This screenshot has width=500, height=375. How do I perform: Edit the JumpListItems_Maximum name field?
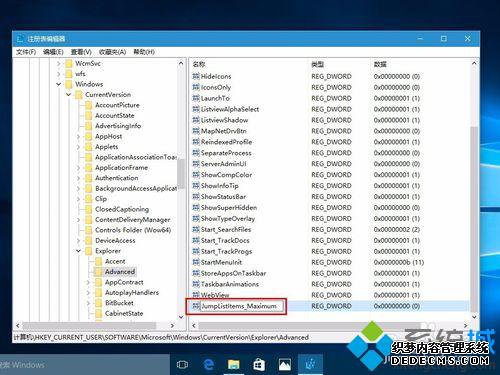tap(242, 306)
